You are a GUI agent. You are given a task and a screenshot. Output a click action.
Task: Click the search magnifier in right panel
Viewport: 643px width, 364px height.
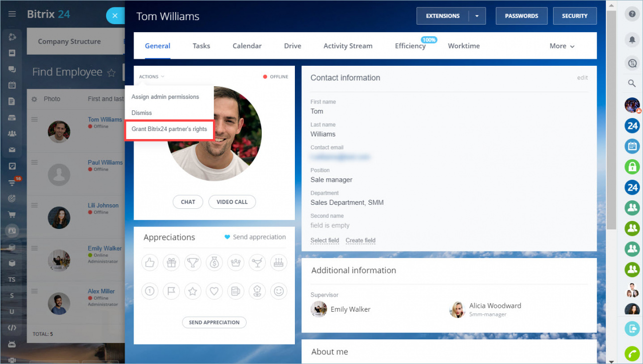point(632,83)
